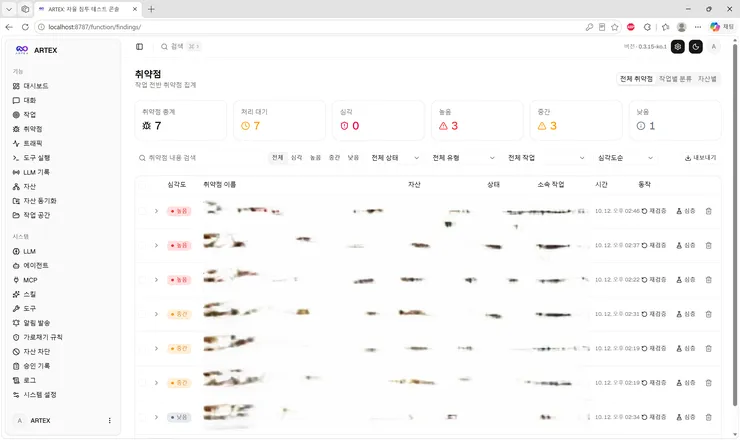Click the 취약점 총계 summary card
The image size is (740, 440).
pyautogui.click(x=181, y=120)
